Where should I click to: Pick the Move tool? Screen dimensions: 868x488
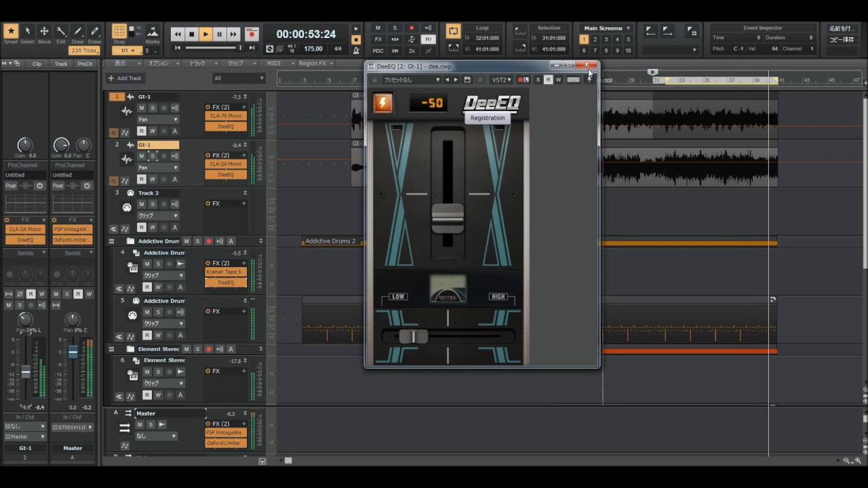pyautogui.click(x=44, y=32)
